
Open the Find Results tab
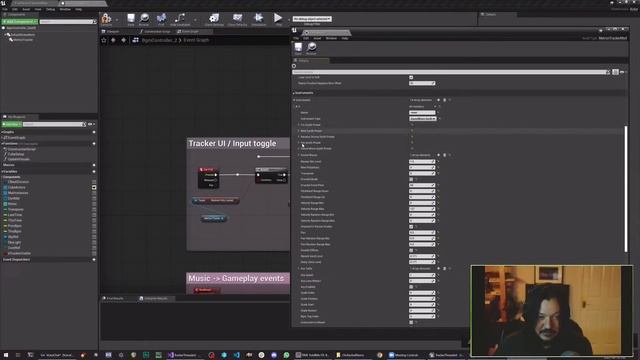coord(113,298)
